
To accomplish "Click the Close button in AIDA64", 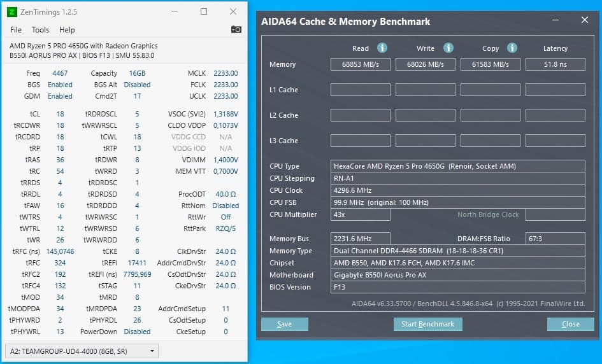I will pyautogui.click(x=571, y=324).
